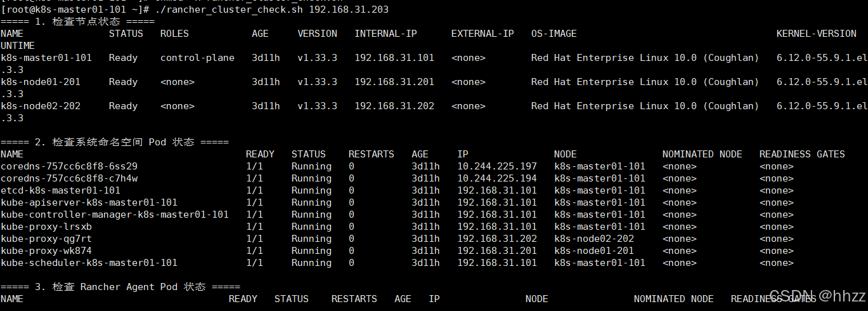Click node name k8s-node02-202 in the nodes table

click(41, 106)
